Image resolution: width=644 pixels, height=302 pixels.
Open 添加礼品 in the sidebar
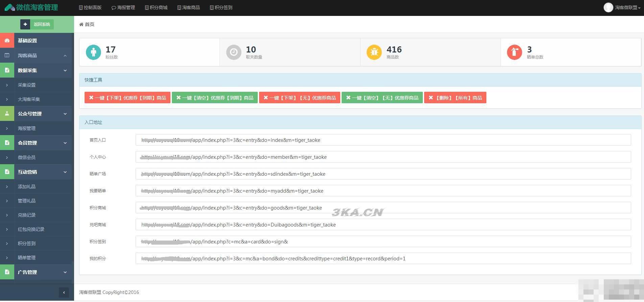(x=27, y=187)
